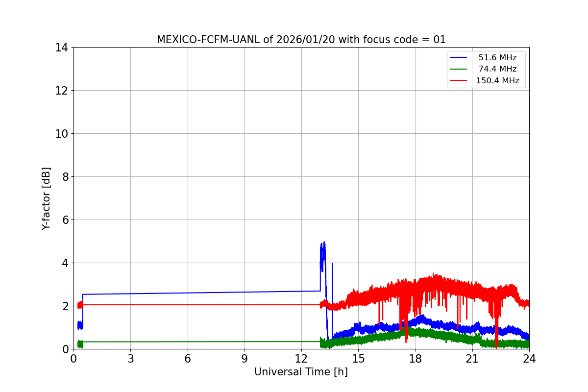588x392 pixels.
Task: Click y-axis tick label 6
Action: 65,220
